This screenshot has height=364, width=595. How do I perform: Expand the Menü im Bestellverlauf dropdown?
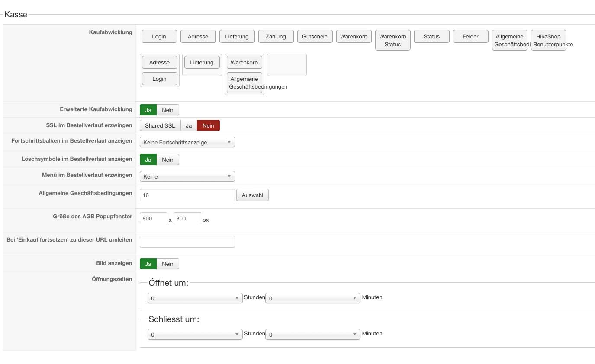[187, 176]
